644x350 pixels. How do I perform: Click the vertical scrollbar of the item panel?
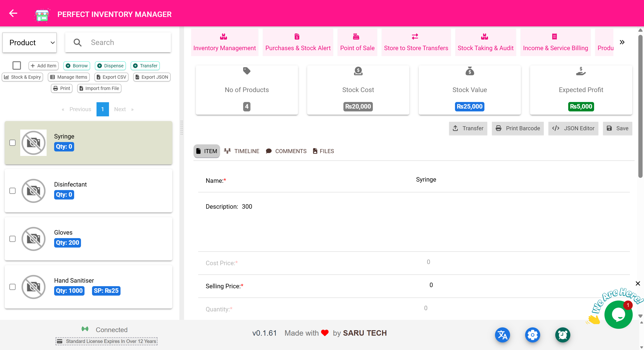[640, 106]
